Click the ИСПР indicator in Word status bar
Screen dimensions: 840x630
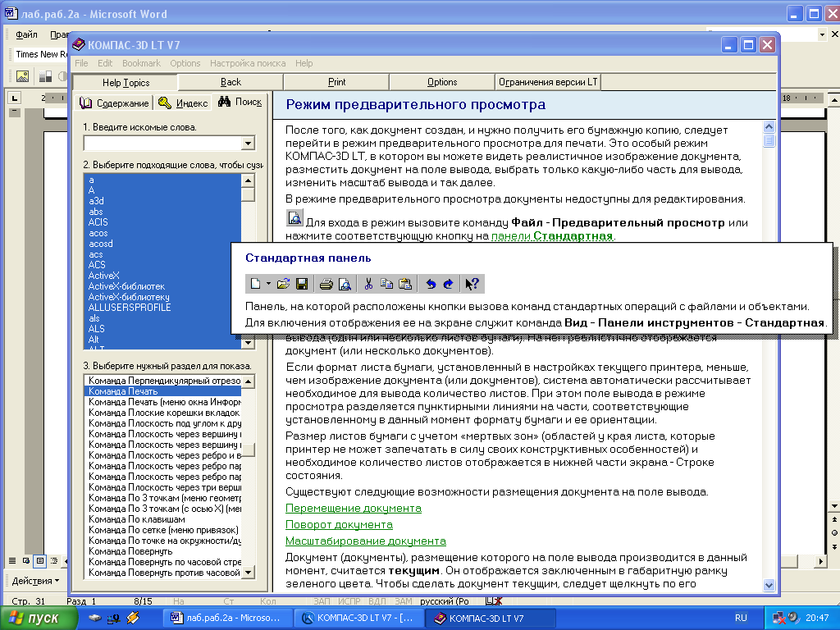(x=349, y=601)
